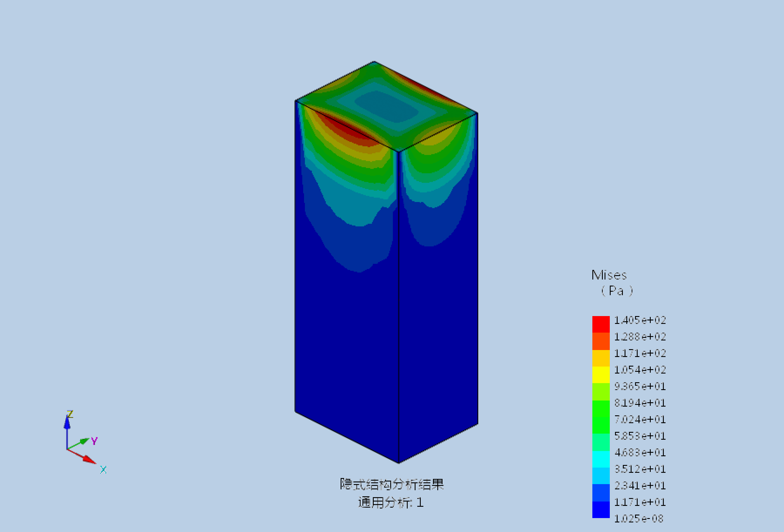Click legend value 4.683e+01

640,452
